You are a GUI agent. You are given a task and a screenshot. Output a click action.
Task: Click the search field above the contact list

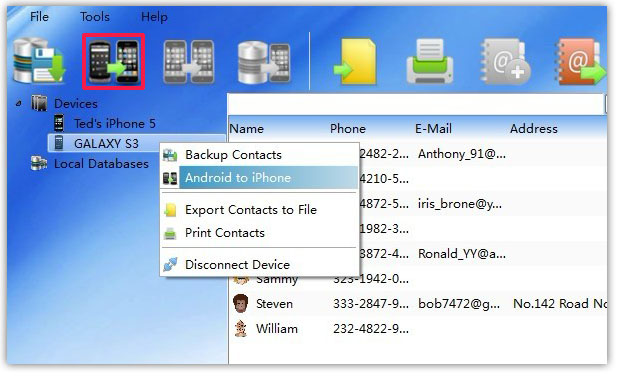click(x=416, y=104)
